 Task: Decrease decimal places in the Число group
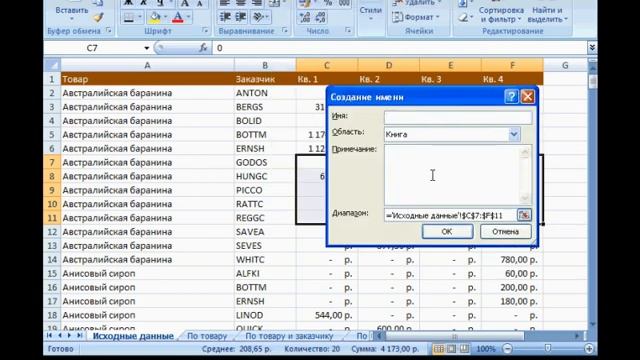[x=320, y=17]
